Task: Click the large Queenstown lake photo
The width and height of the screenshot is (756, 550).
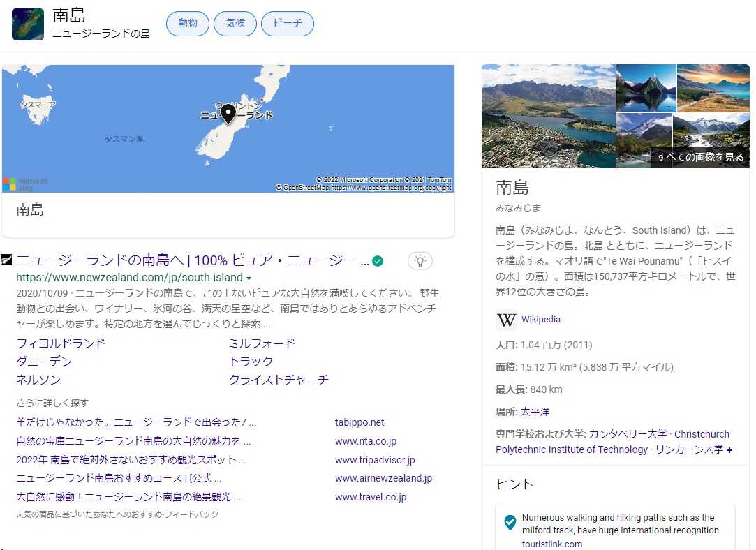Action: click(x=549, y=117)
